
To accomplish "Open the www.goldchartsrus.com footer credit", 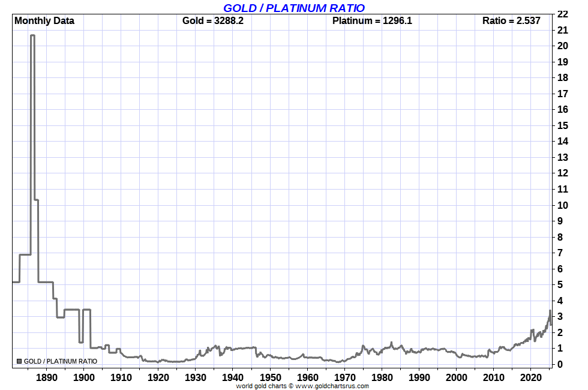I will click(332, 386).
